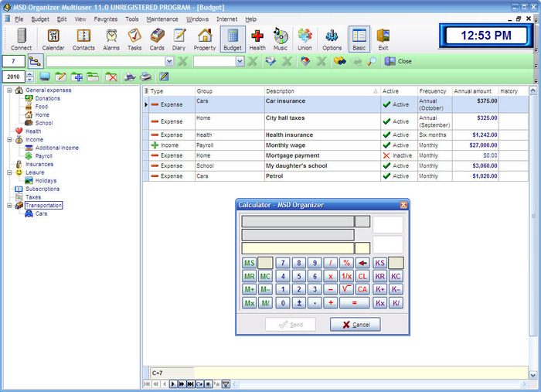
Task: Open the Maintenance menu
Action: (162, 19)
